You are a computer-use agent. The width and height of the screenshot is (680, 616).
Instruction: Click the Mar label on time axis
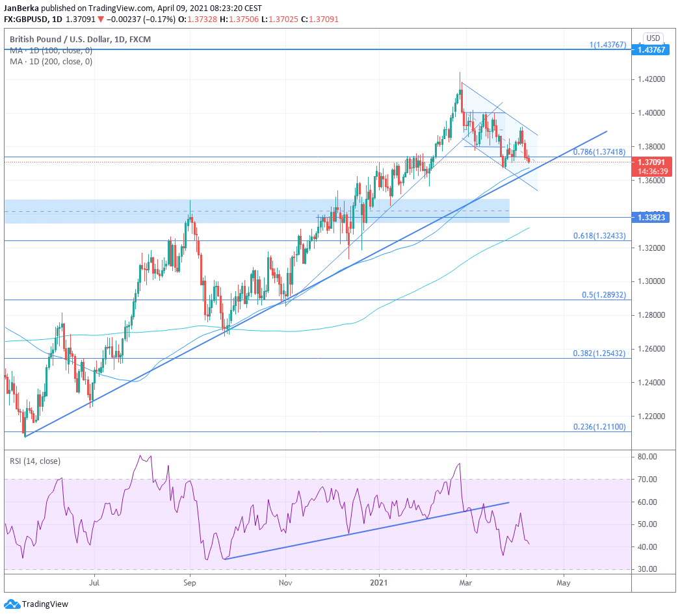(x=465, y=583)
